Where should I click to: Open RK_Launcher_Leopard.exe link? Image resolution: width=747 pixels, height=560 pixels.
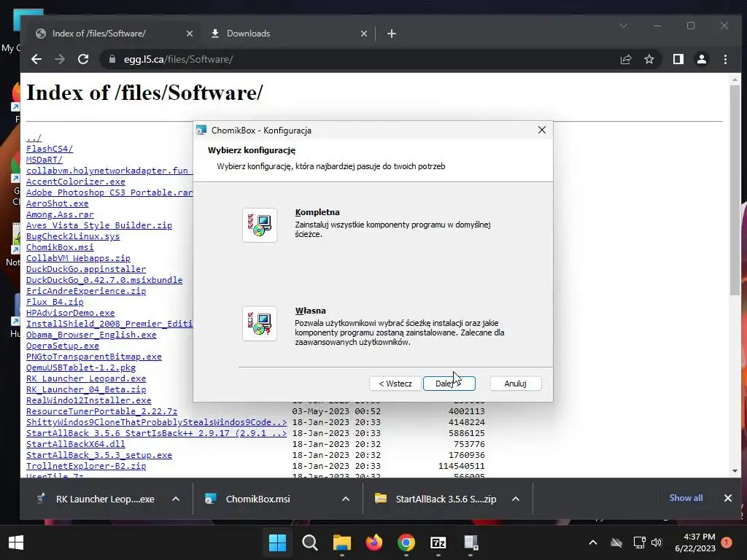[x=86, y=378]
